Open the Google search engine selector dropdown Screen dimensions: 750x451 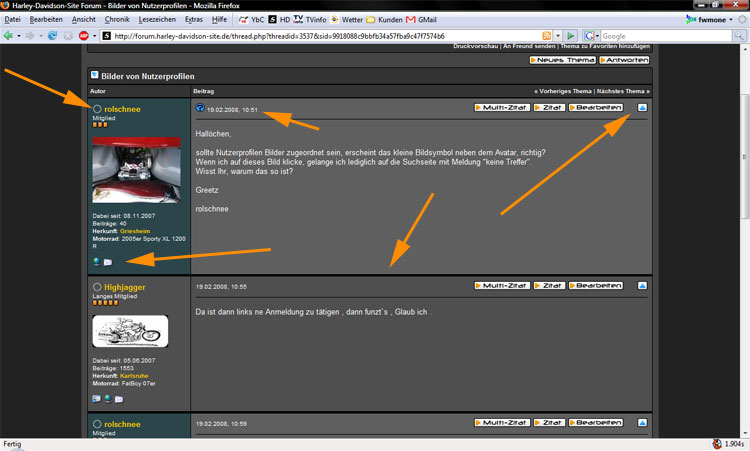(x=597, y=36)
